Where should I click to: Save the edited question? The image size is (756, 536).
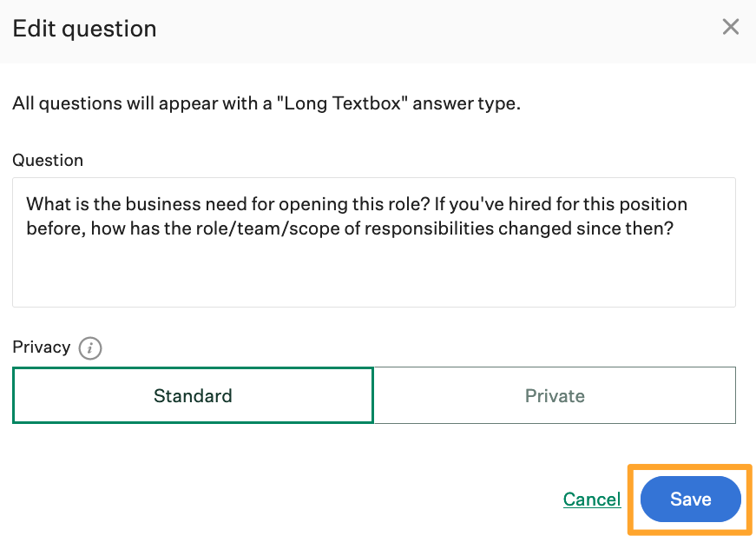click(x=690, y=500)
